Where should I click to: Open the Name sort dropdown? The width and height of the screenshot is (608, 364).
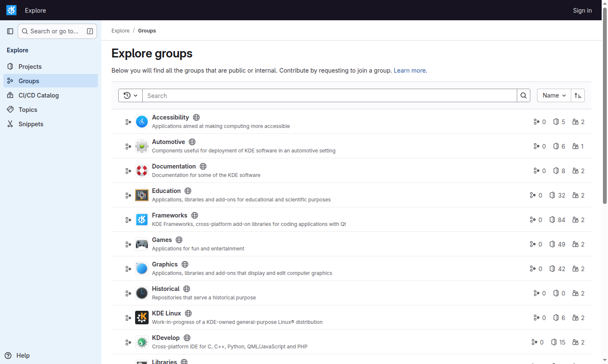coord(554,95)
